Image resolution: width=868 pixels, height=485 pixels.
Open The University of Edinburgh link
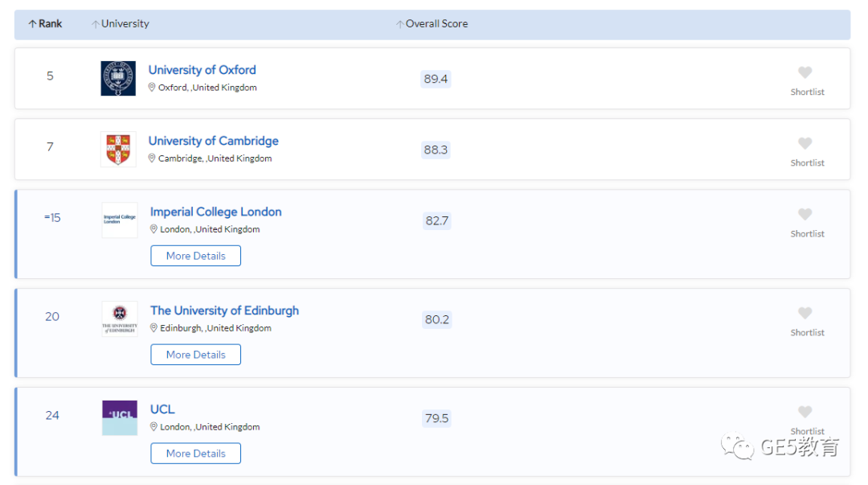224,310
